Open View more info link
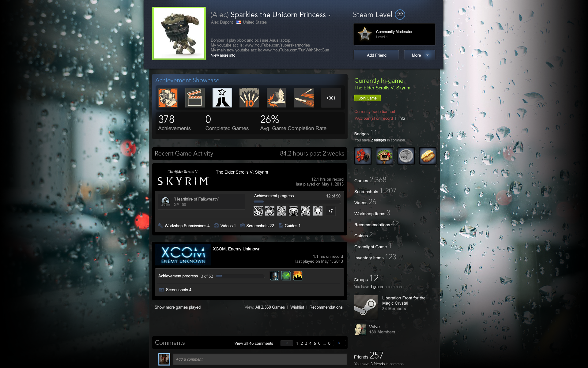The height and width of the screenshot is (368, 588). 223,55
